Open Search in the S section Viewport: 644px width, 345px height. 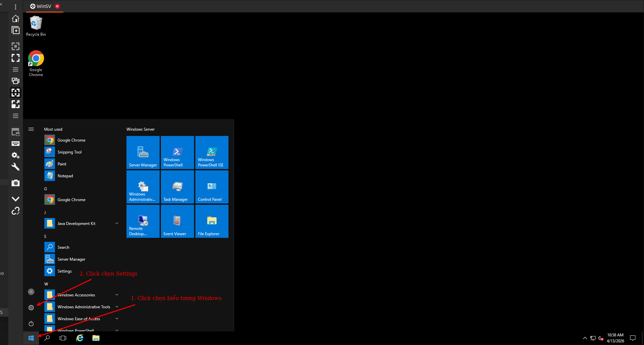pyautogui.click(x=81, y=247)
